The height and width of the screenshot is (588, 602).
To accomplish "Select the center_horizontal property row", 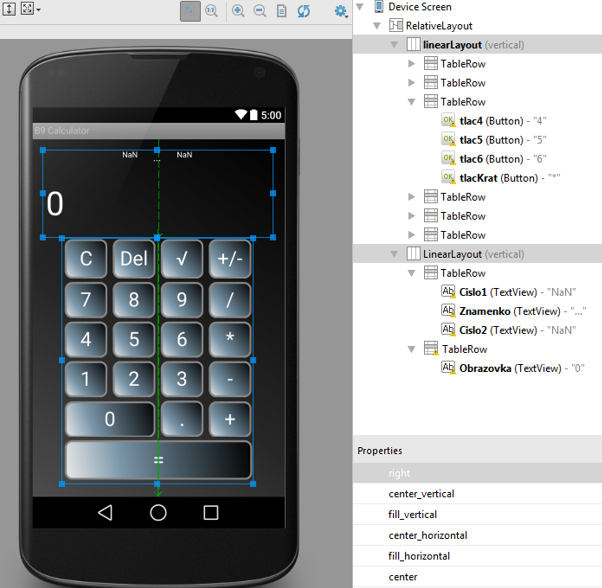I will tap(477, 535).
